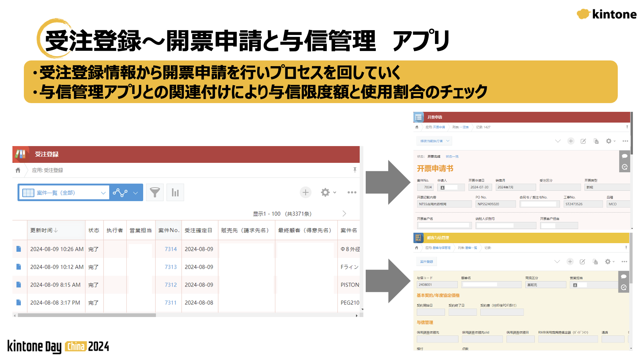The width and height of the screenshot is (644, 362).
Task: Open record details icon for row 7313
Action: coord(19,267)
